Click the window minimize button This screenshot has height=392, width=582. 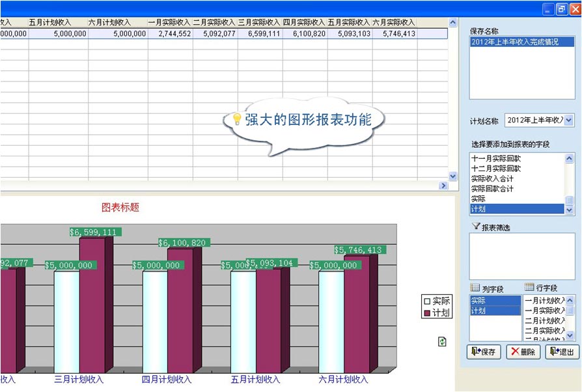[x=548, y=9]
